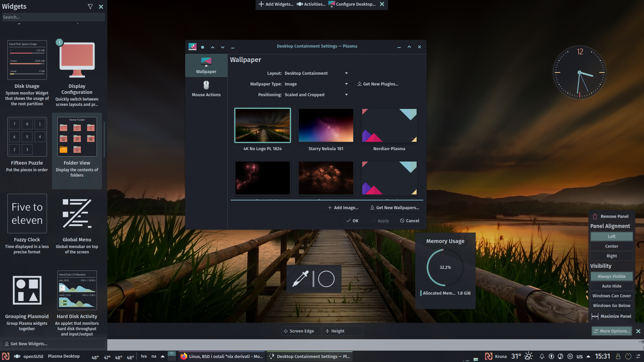Set panel alignment to Left
The image size is (644, 362).
[x=611, y=237]
